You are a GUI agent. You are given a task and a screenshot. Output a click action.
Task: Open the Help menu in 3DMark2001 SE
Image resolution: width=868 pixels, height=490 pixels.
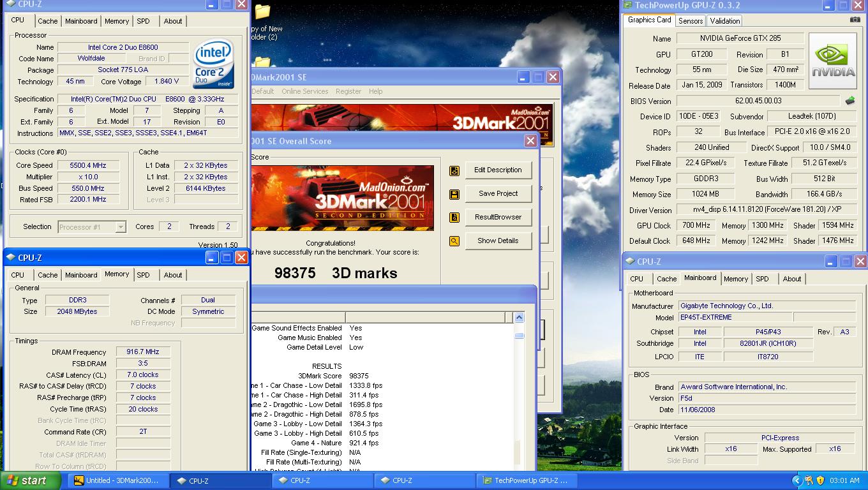click(376, 91)
